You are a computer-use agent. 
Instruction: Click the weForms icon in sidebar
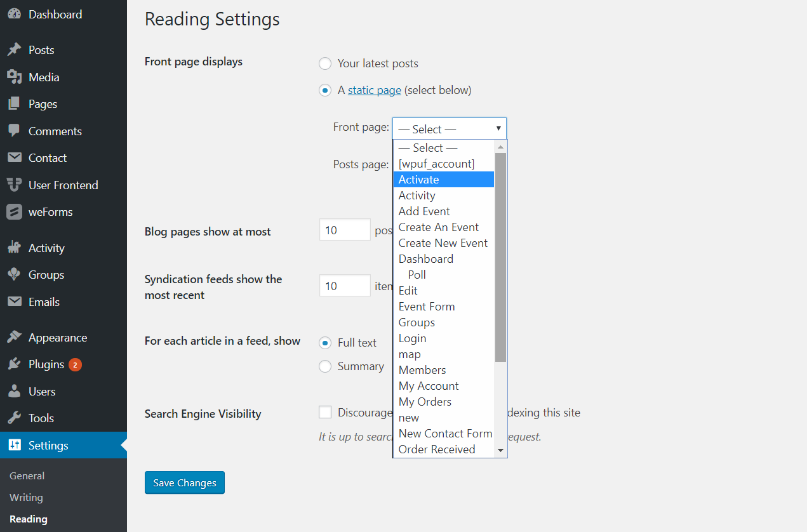pyautogui.click(x=14, y=212)
